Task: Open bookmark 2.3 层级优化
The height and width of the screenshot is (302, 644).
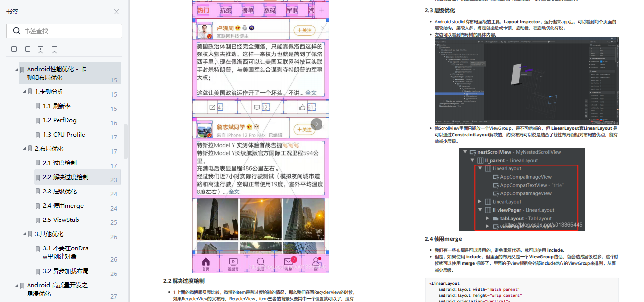Action: tap(59, 192)
